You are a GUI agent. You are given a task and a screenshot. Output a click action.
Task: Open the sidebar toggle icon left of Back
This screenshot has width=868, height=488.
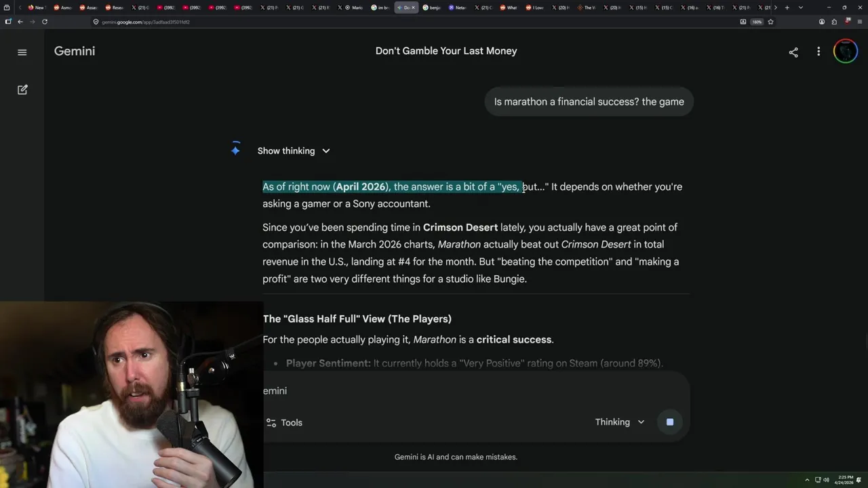click(x=8, y=22)
